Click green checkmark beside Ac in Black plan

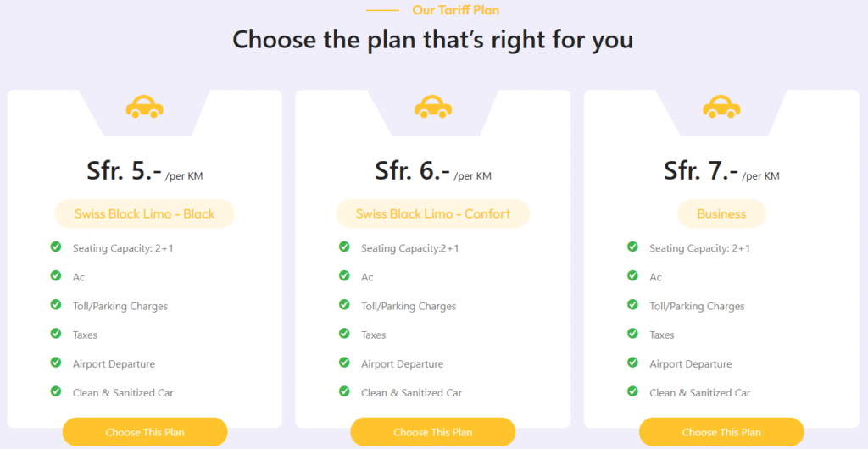coord(56,276)
